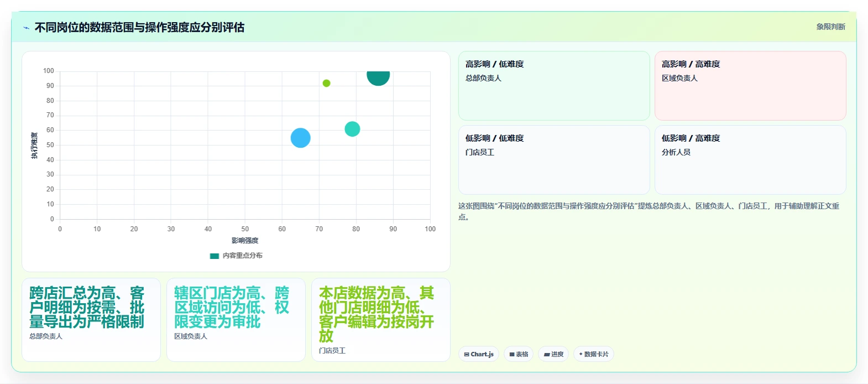Click the 门店员工 label under the green card
The width and height of the screenshot is (868, 384).
tap(332, 351)
